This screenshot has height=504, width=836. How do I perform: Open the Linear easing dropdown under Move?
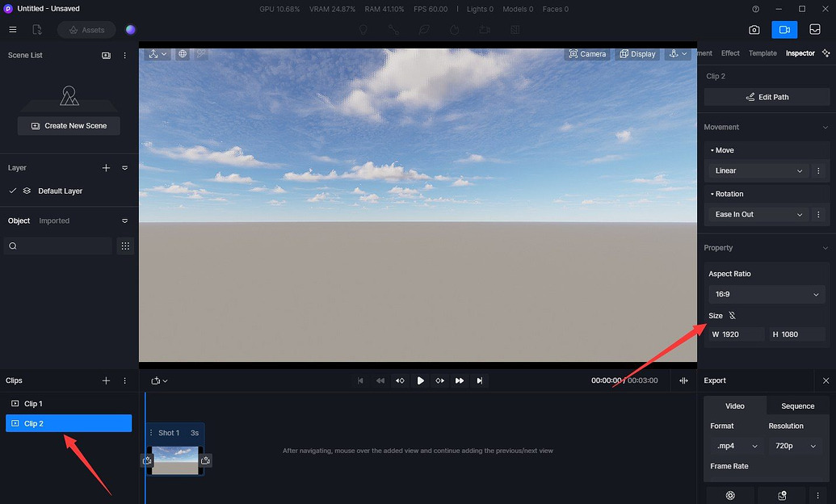[x=757, y=170]
